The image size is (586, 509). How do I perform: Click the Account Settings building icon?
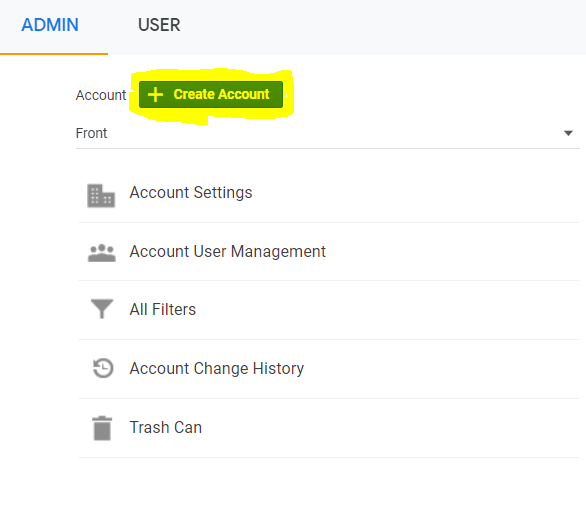(x=101, y=195)
